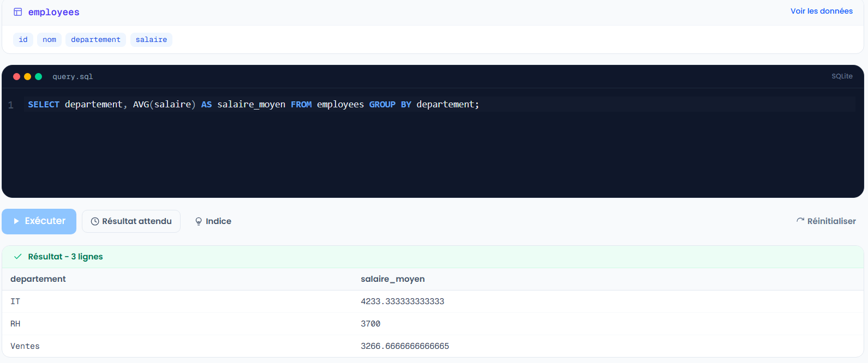Click the Résultat - 3 lignes header
This screenshot has width=868, height=363.
(65, 257)
